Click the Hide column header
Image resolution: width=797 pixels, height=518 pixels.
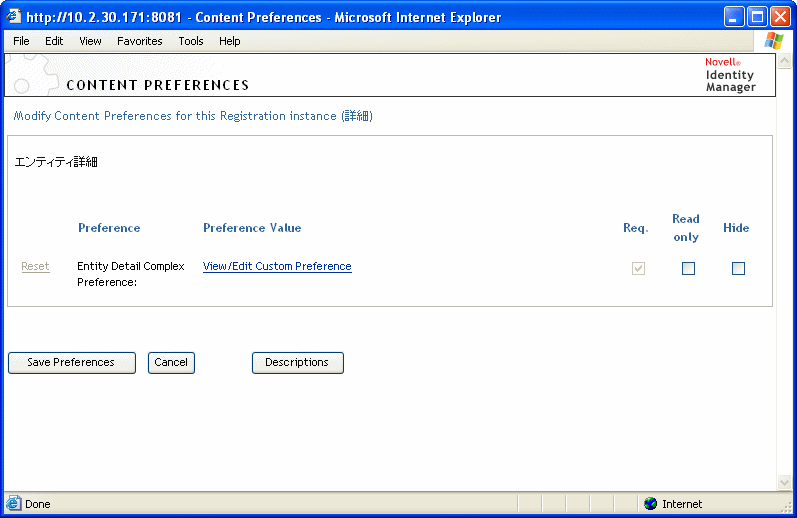736,228
